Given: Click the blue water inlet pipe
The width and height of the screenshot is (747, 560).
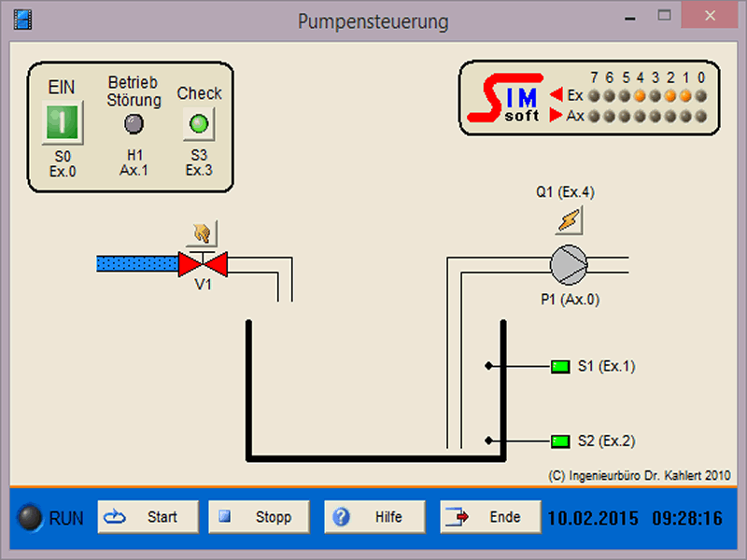Looking at the screenshot, I should [x=136, y=264].
